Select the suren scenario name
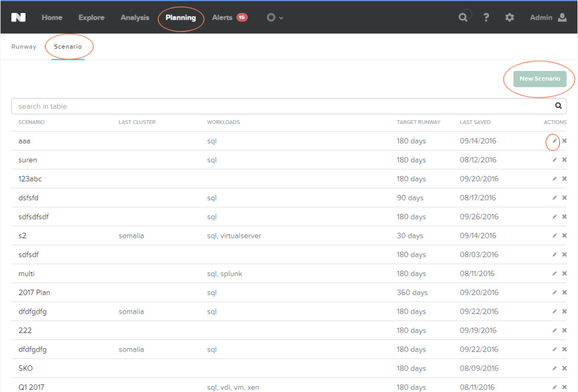This screenshot has height=392, width=578. pos(28,160)
